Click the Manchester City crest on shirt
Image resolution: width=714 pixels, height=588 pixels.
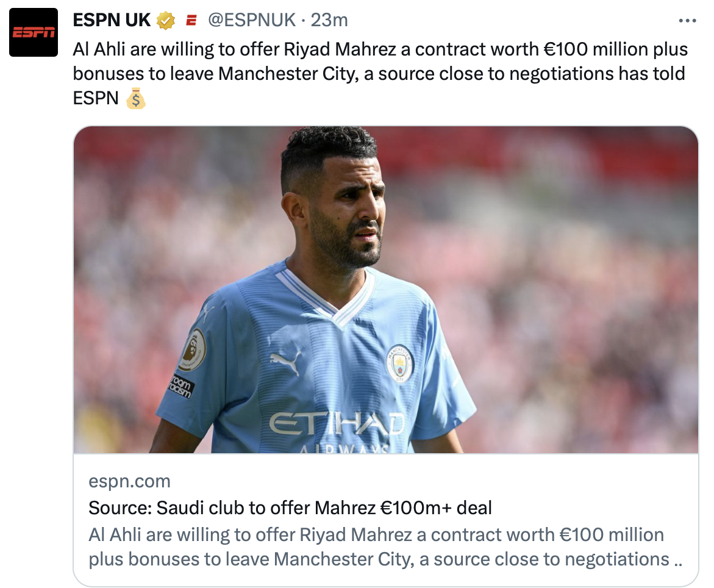click(399, 364)
